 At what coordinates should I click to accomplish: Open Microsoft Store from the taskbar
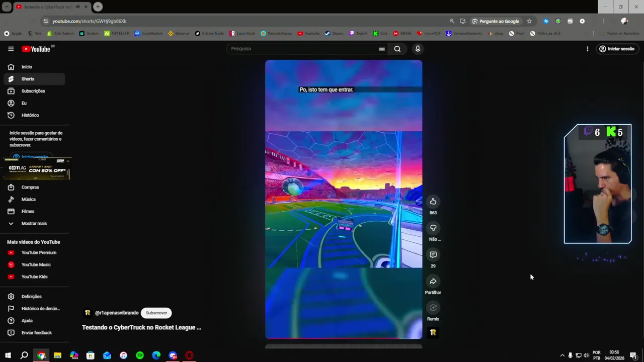[x=91, y=355]
